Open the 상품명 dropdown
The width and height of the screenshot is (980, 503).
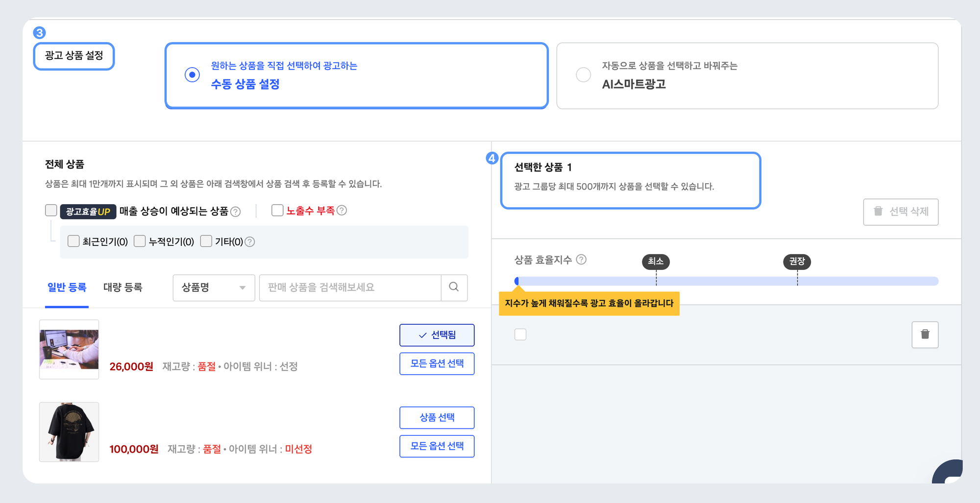213,287
